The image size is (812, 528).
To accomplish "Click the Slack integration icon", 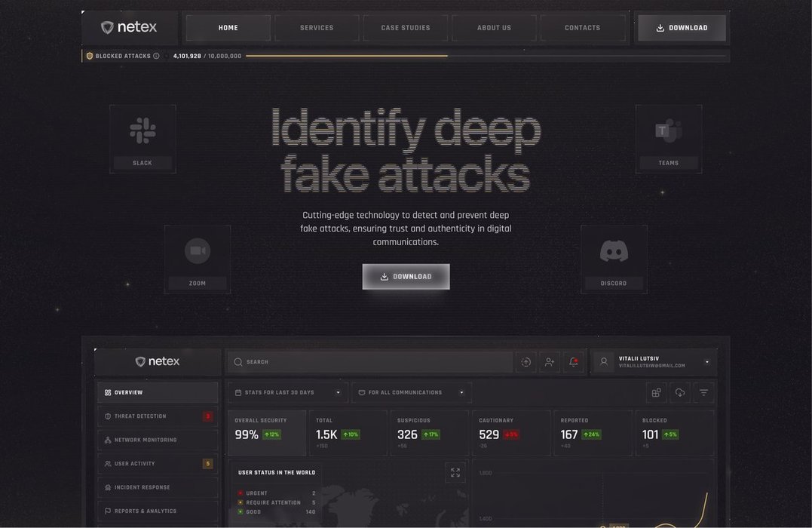I will 142,130.
